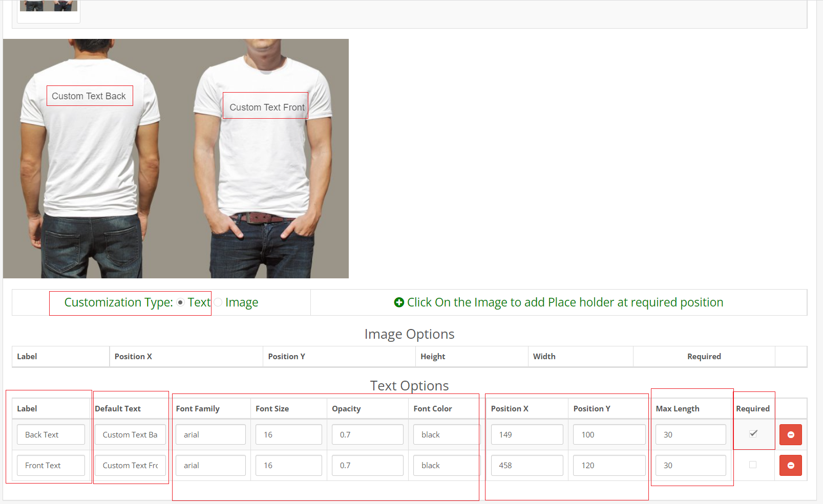Click the Custom Text Front placeholder on shirt

pyautogui.click(x=266, y=105)
